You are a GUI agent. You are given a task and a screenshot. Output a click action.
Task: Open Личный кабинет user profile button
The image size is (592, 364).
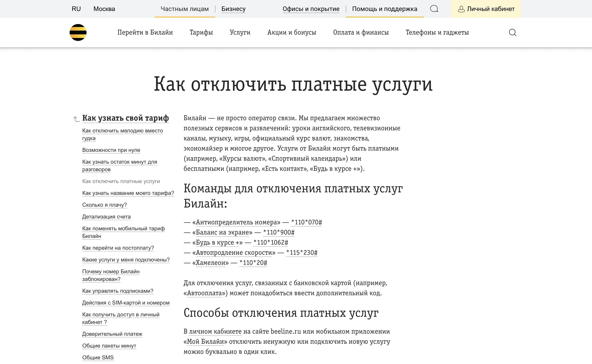point(486,9)
